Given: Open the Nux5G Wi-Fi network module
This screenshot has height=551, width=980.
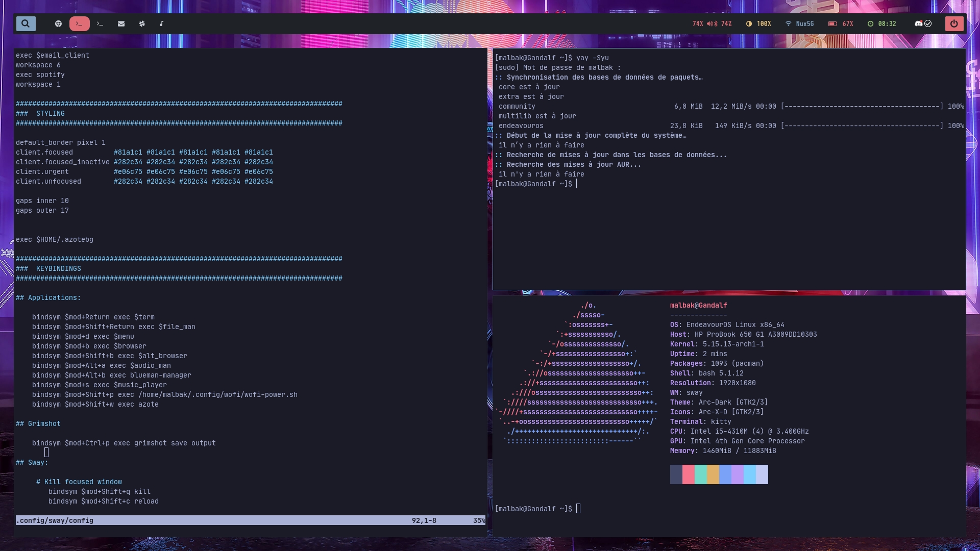Looking at the screenshot, I should [799, 23].
